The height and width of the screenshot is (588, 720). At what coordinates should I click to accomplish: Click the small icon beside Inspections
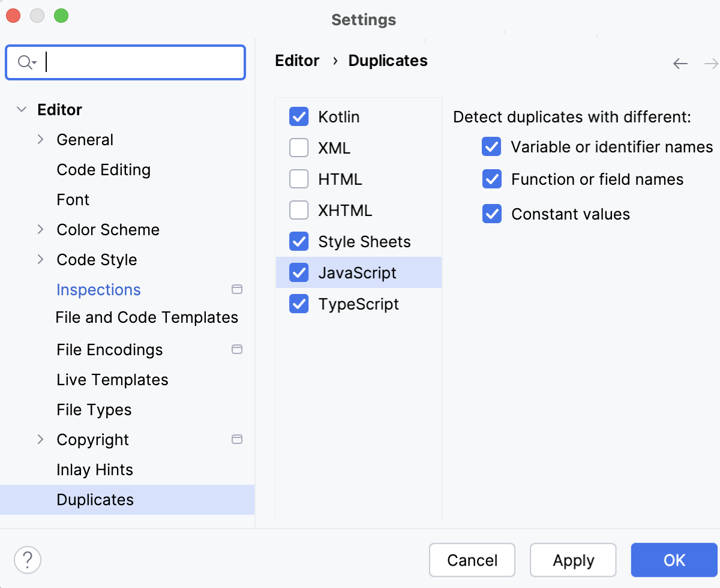click(238, 289)
